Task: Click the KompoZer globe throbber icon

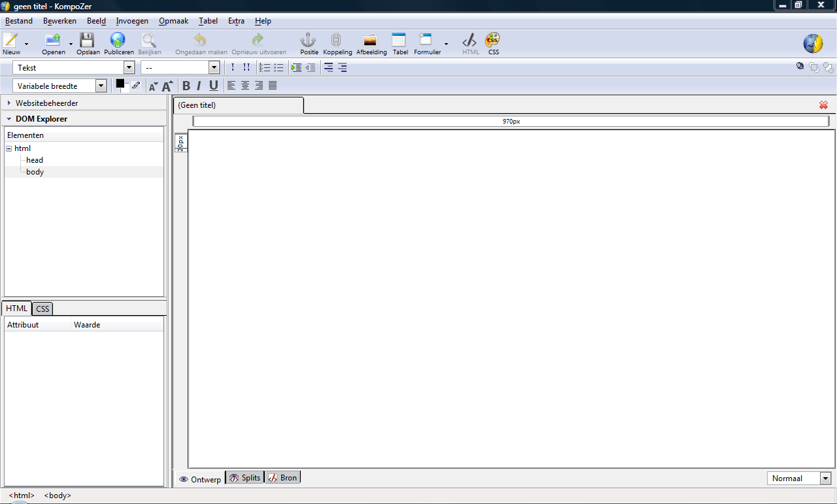Action: click(x=813, y=44)
